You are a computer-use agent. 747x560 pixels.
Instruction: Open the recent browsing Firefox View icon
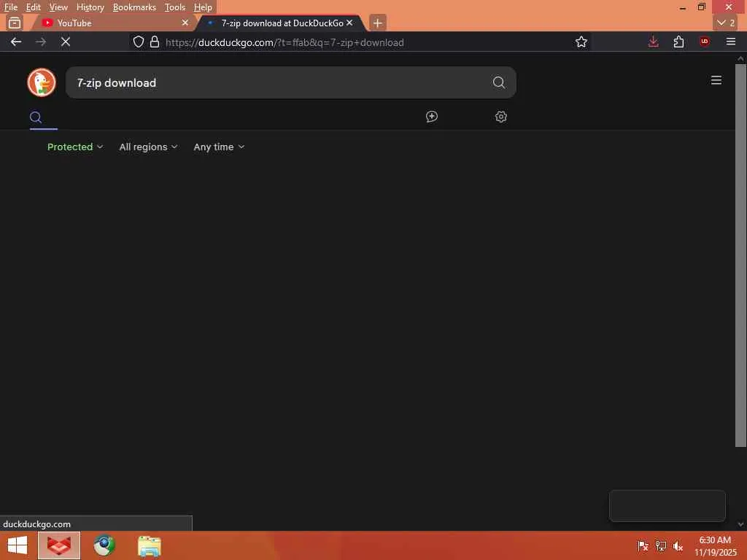click(15, 23)
